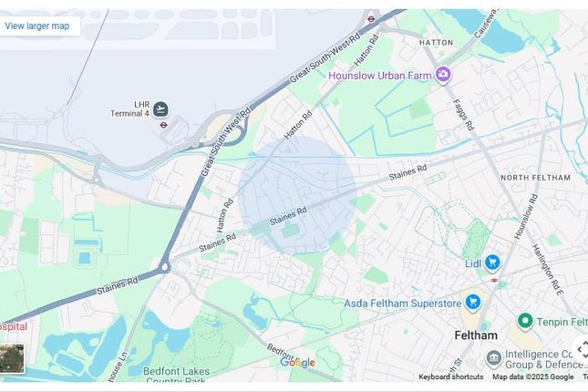Click the blue shaded circle area
Image resolution: width=588 pixels, height=392 pixels.
pyautogui.click(x=296, y=195)
